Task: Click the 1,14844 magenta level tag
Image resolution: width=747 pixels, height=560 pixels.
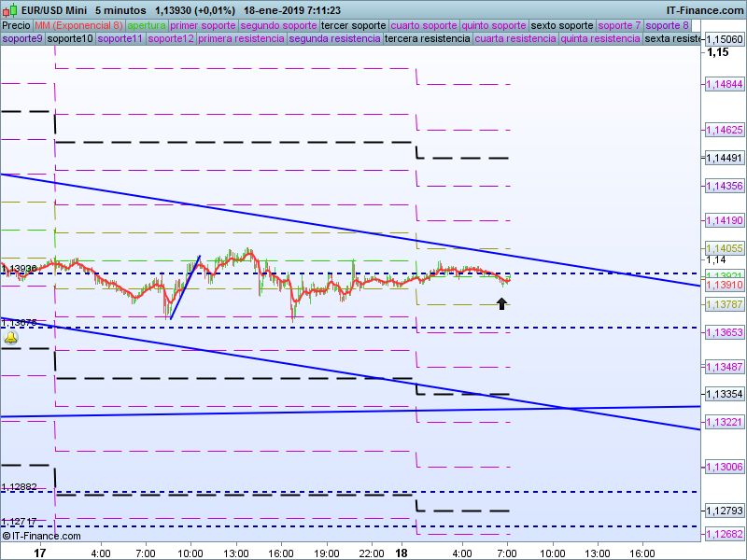Action: click(724, 84)
